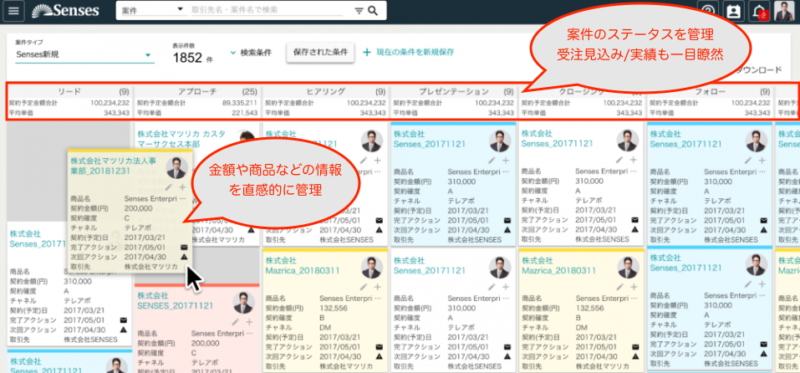800x373 pixels.
Task: Edit pencil on blue プレゼンテーション Senses_20171121 card
Action: tap(492, 160)
